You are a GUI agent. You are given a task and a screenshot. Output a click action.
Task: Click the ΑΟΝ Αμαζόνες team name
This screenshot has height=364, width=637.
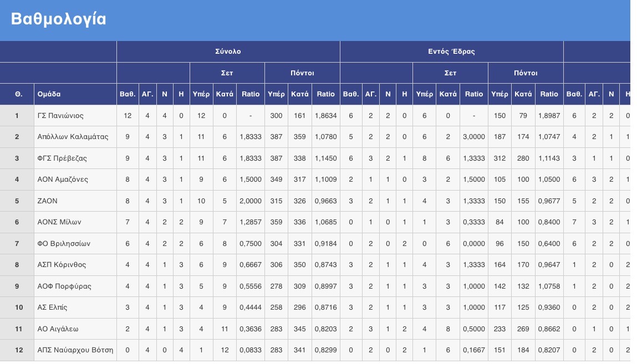coord(63,180)
